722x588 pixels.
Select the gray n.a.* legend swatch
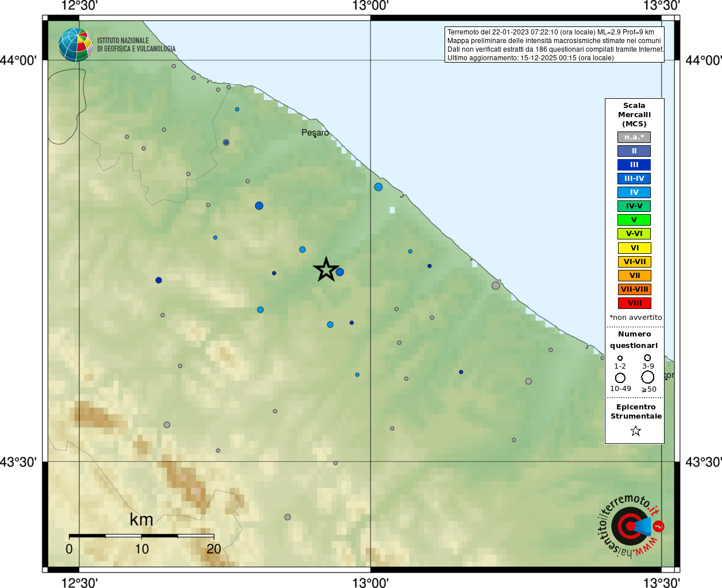click(634, 137)
